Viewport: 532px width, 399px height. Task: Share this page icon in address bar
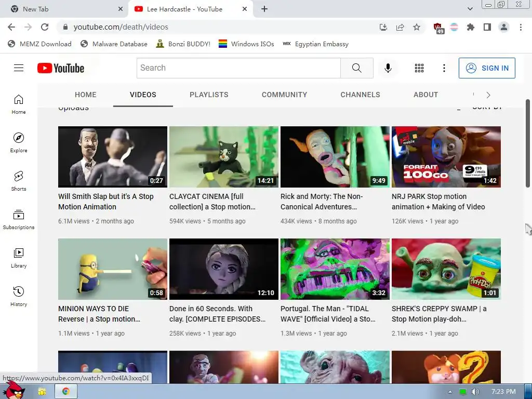coord(400,27)
